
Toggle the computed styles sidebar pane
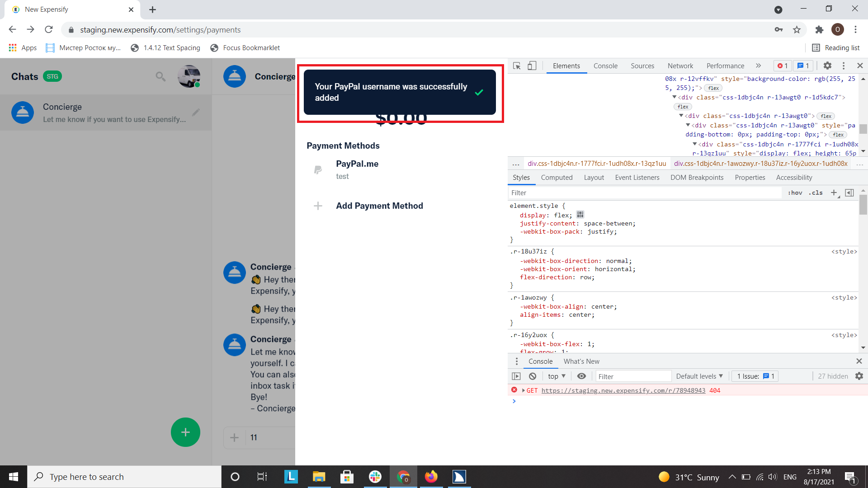point(849,193)
